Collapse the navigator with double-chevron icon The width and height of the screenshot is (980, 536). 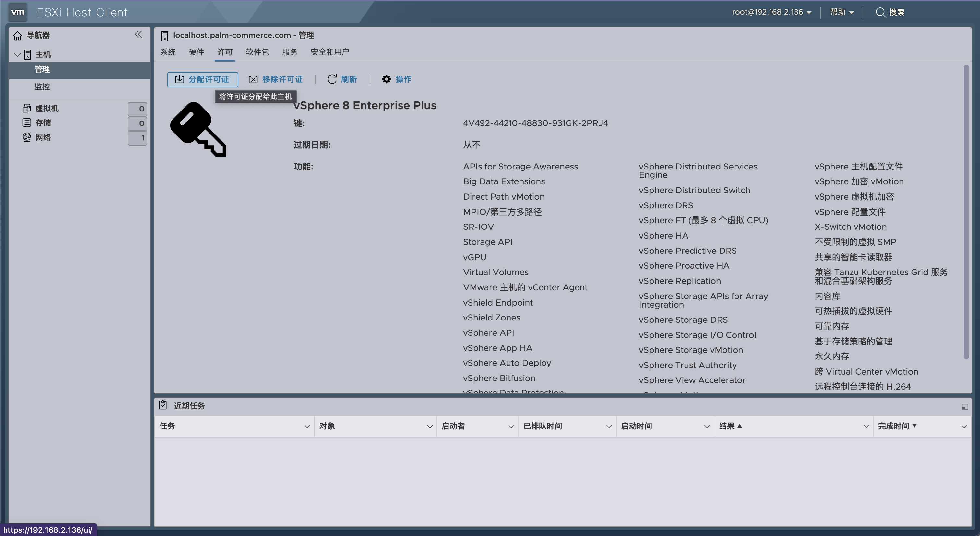pos(138,35)
